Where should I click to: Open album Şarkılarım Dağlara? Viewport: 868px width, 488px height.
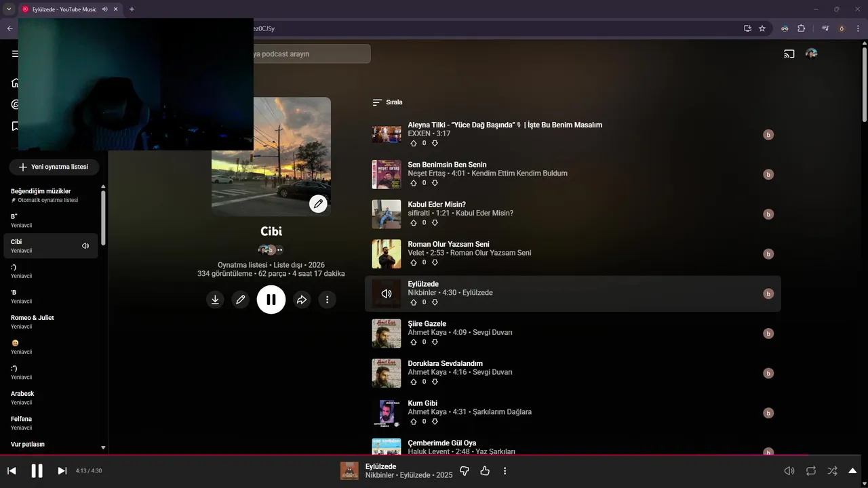point(502,412)
